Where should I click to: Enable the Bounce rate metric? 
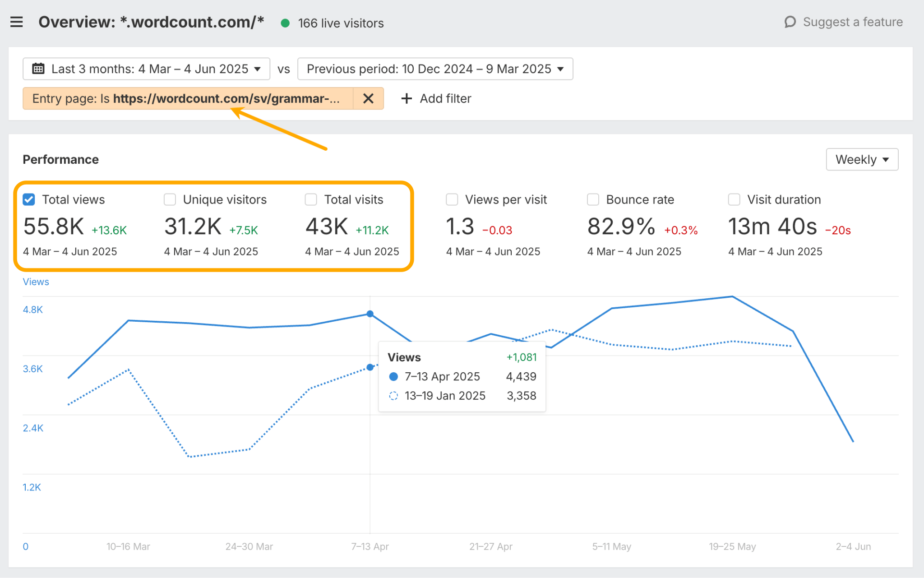(x=592, y=199)
